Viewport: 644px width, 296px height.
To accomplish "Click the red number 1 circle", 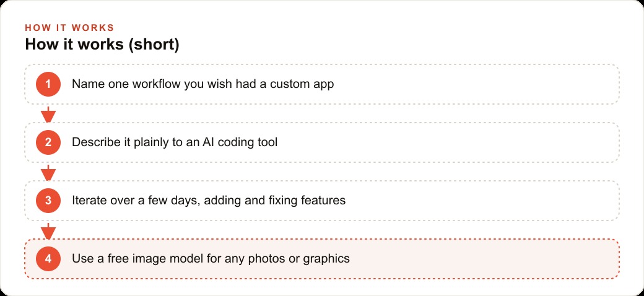I will [48, 84].
